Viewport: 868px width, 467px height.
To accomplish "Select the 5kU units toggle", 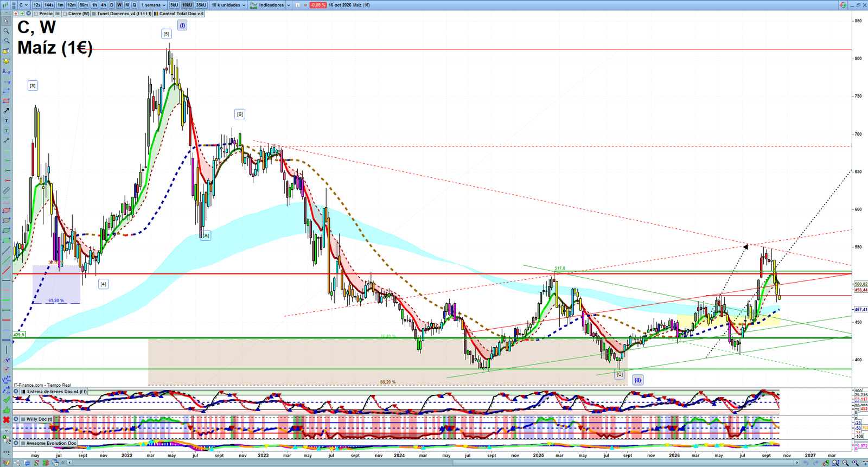I will (x=174, y=5).
